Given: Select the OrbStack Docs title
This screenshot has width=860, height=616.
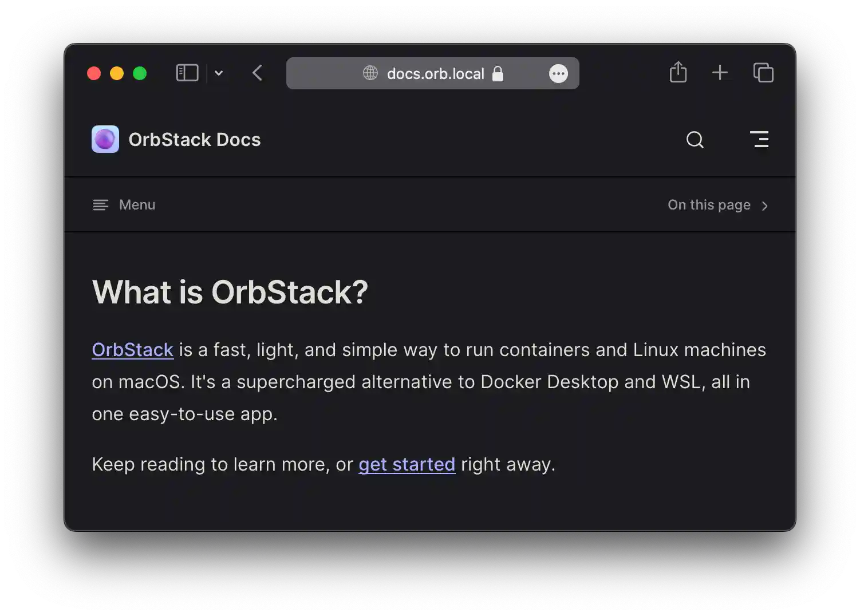Looking at the screenshot, I should tap(195, 139).
